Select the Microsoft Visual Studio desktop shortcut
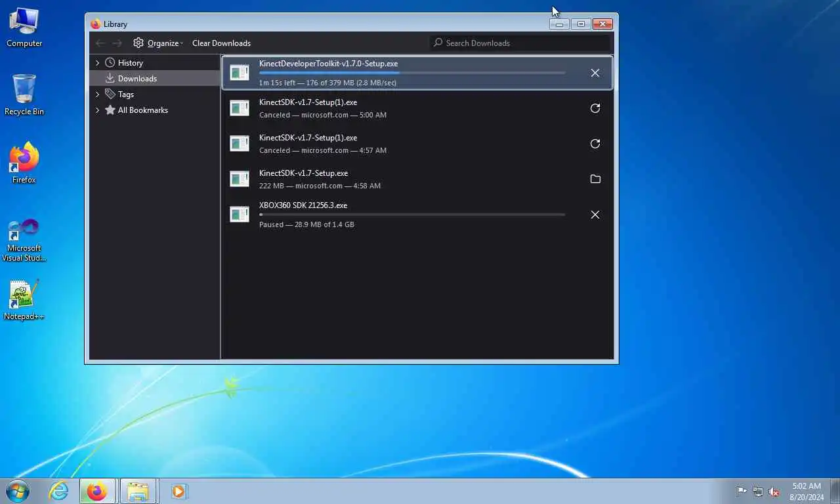This screenshot has width=840, height=504. 24,240
